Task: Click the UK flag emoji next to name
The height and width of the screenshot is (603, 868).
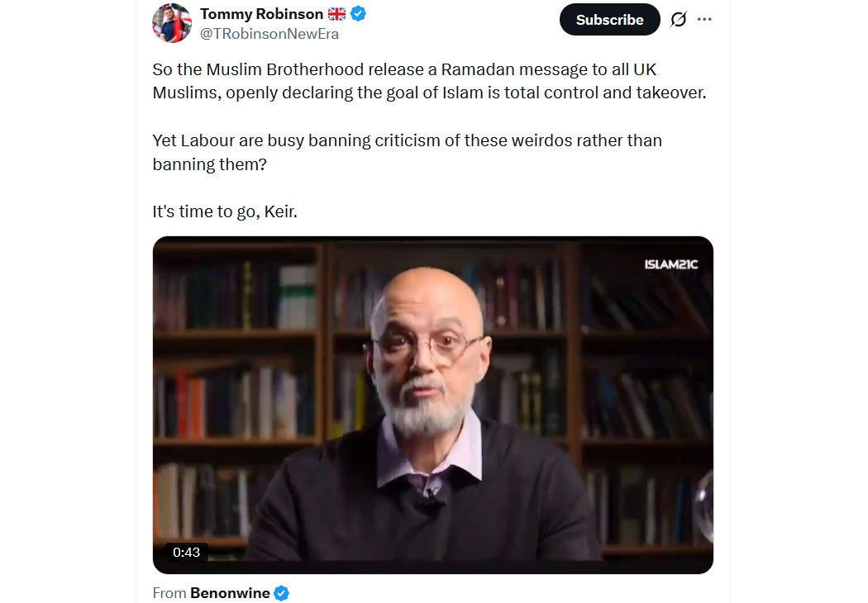Action: [336, 14]
